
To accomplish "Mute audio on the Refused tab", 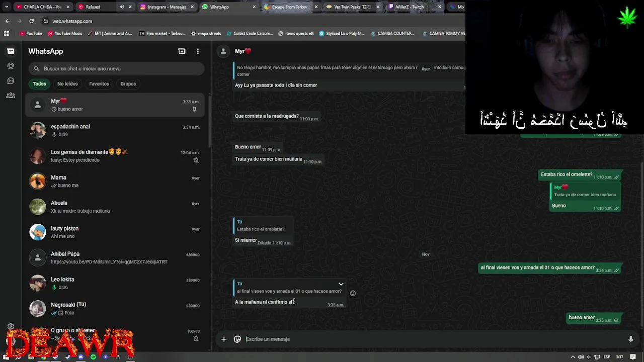I will pos(122,7).
